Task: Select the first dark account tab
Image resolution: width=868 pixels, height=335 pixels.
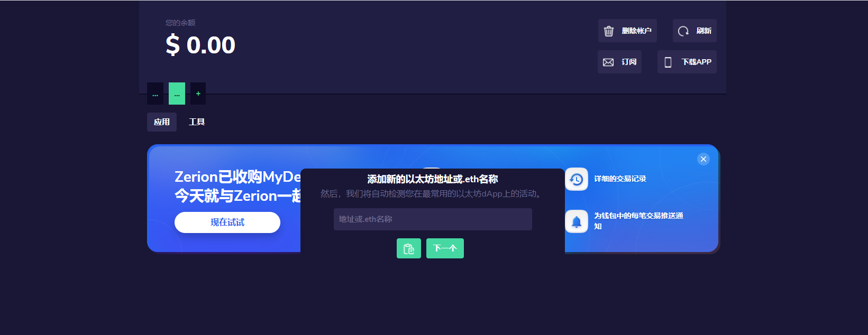Action: click(x=155, y=94)
